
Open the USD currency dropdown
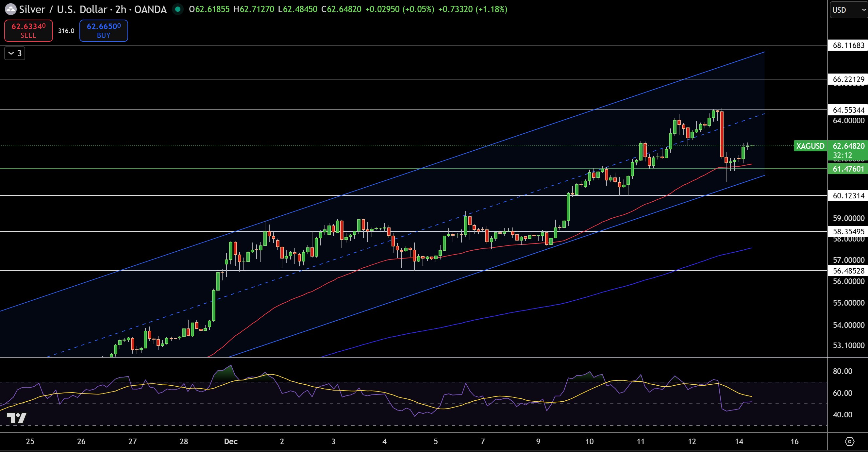(x=848, y=10)
